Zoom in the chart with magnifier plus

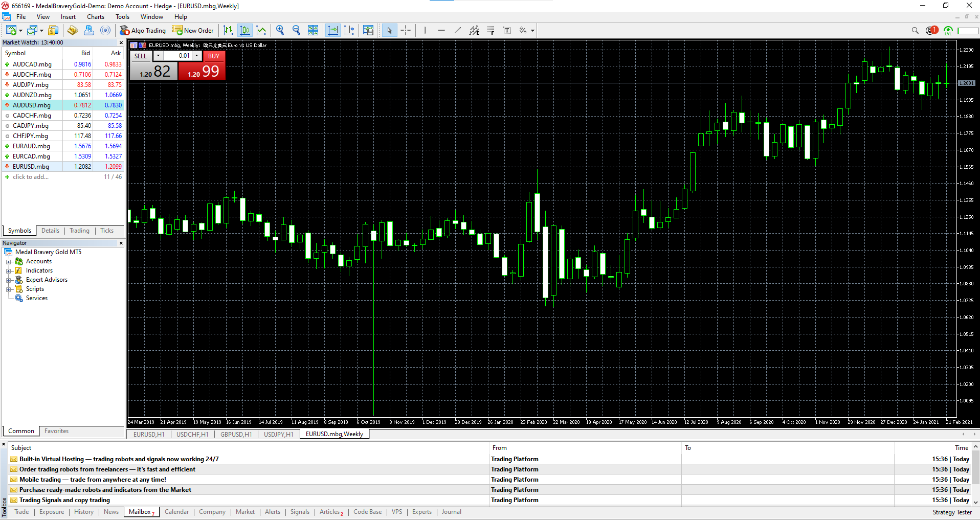(x=280, y=30)
